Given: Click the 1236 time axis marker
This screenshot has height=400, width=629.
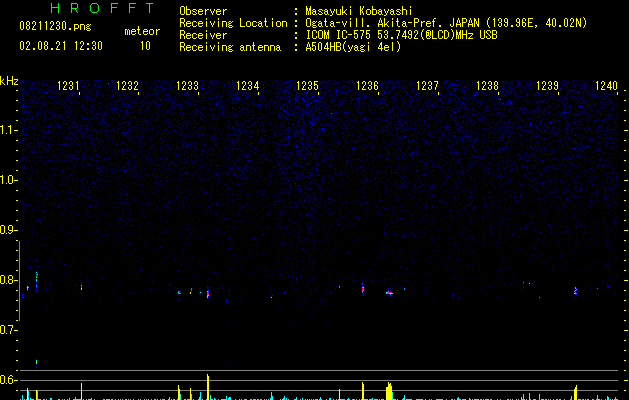Looking at the screenshot, I should (367, 85).
